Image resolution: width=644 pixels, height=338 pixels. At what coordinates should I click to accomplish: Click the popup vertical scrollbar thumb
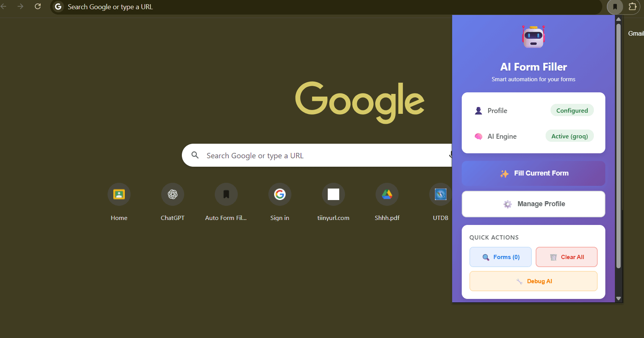[x=618, y=146]
